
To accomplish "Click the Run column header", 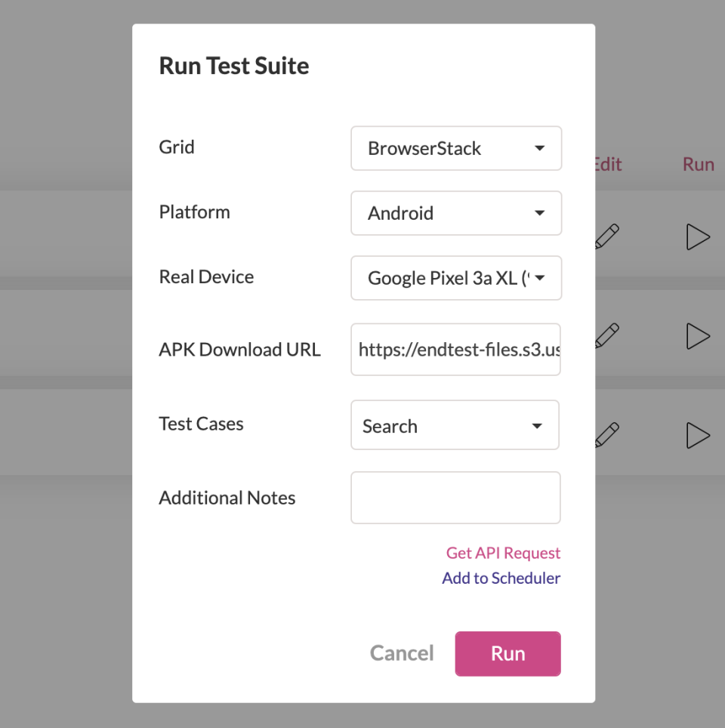I will pyautogui.click(x=698, y=164).
